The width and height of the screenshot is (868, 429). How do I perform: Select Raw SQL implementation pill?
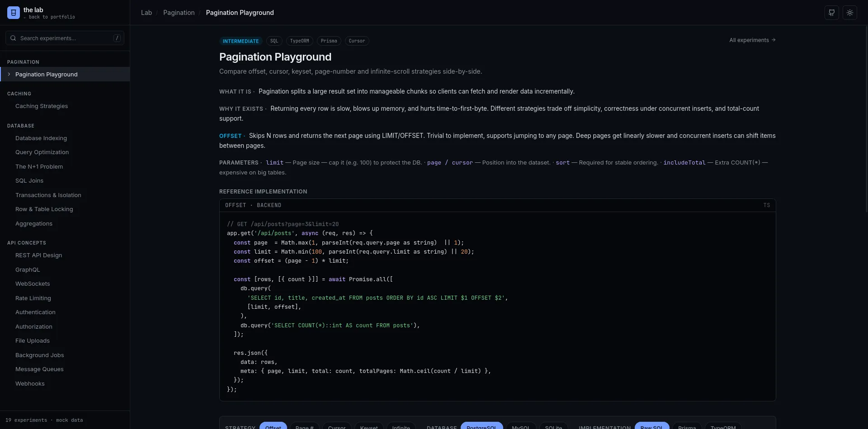coord(652,426)
